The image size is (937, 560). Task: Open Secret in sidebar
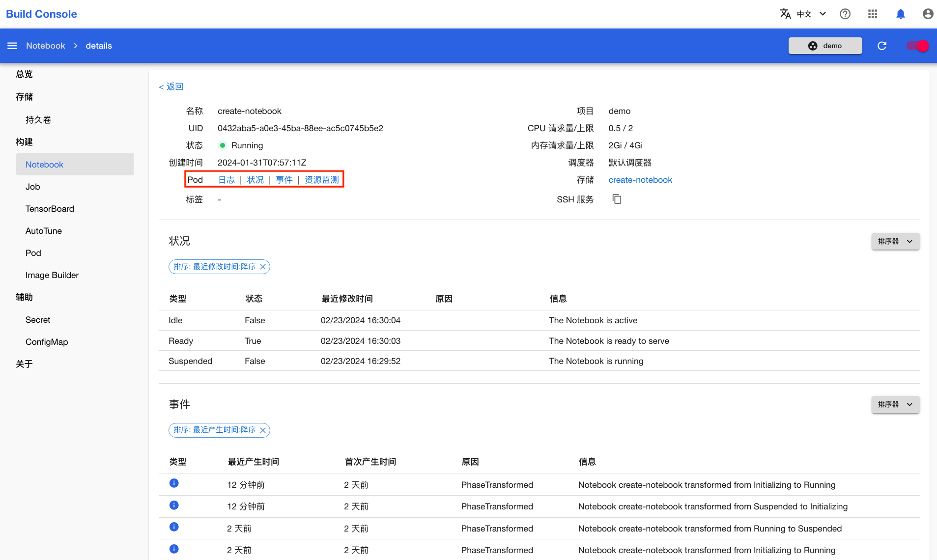click(38, 320)
